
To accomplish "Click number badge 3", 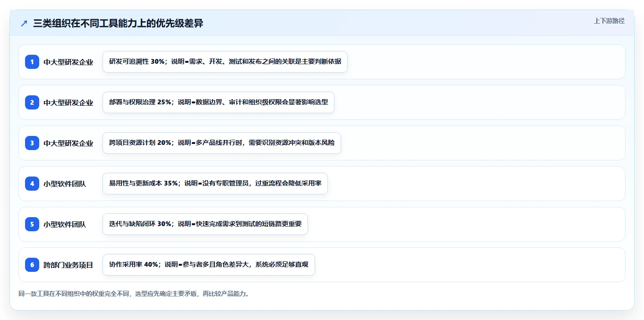I will coord(32,143).
